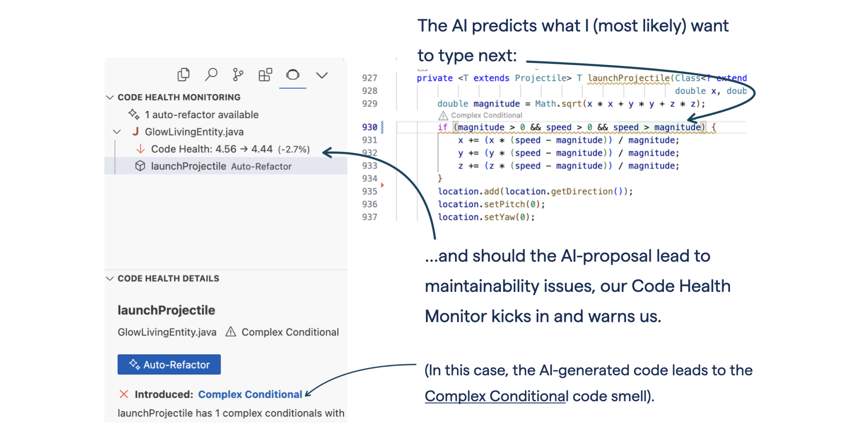The width and height of the screenshot is (868, 434).
Task: Show more activity bar views chevron
Action: coord(322,75)
